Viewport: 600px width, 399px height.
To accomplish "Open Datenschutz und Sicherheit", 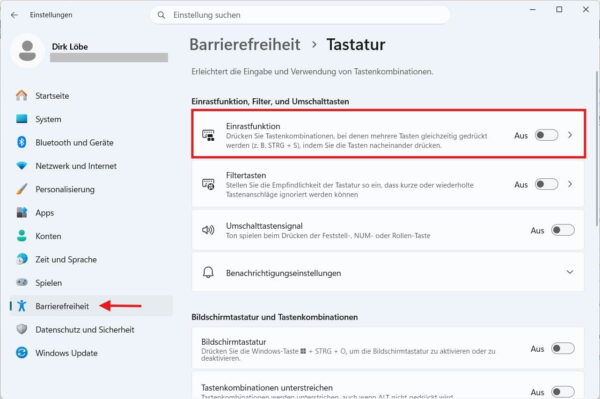I will [91, 329].
